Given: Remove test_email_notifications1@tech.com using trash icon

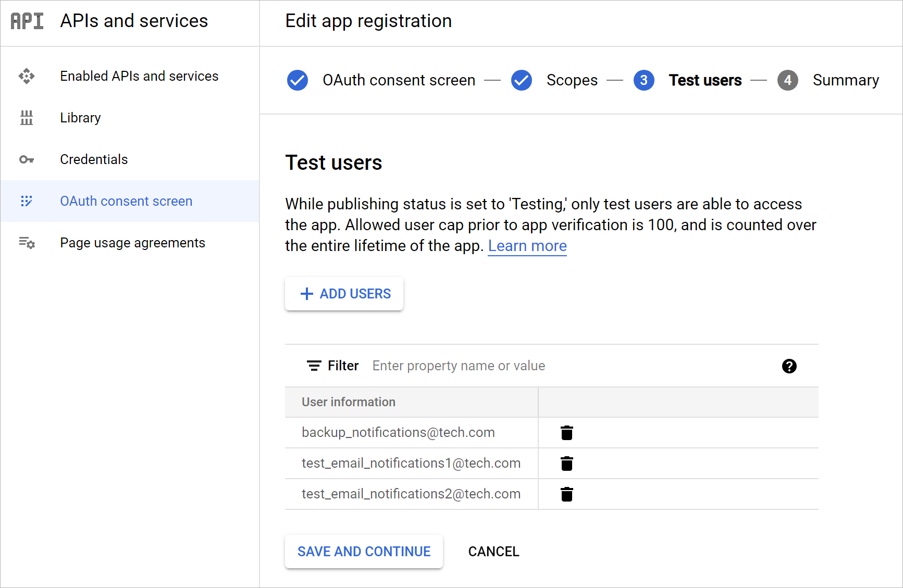Looking at the screenshot, I should pyautogui.click(x=566, y=463).
